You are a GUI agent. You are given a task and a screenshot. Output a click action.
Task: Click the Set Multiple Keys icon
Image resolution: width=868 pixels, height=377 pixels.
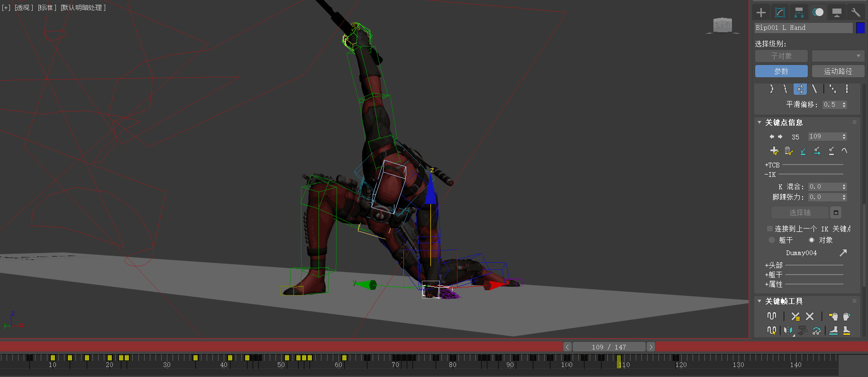(816, 330)
